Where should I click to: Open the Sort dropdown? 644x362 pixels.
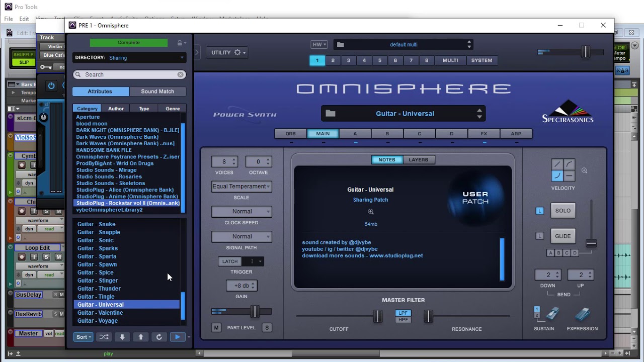(84, 337)
